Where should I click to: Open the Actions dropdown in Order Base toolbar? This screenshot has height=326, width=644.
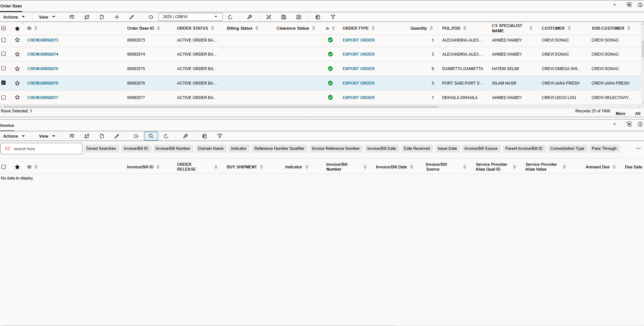(x=14, y=17)
